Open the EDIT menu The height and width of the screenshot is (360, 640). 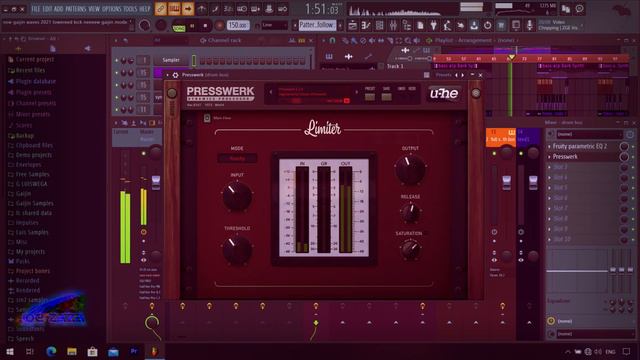point(47,9)
